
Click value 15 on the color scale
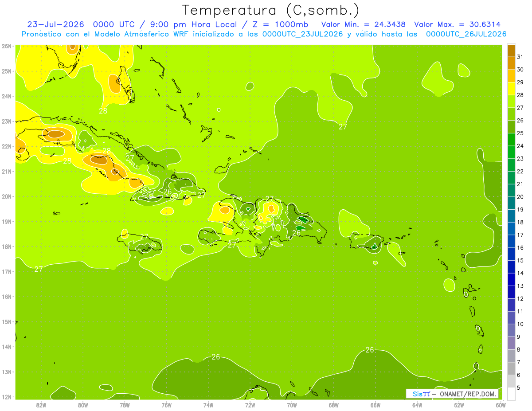click(520, 260)
